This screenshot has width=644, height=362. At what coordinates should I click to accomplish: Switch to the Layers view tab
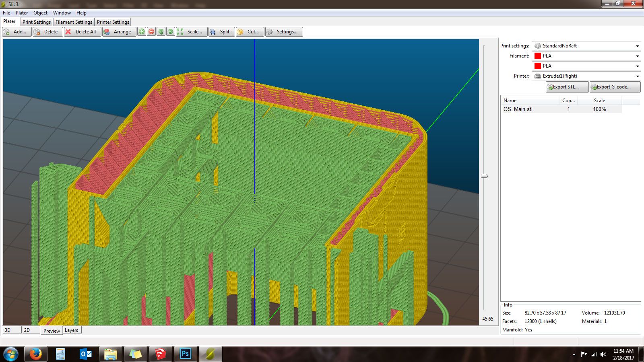point(72,330)
